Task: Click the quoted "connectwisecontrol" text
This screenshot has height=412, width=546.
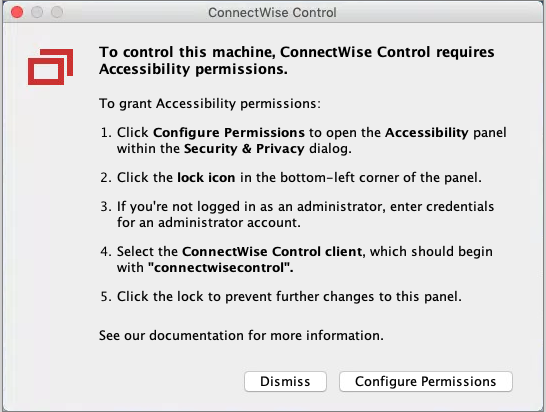Action: [x=220, y=268]
